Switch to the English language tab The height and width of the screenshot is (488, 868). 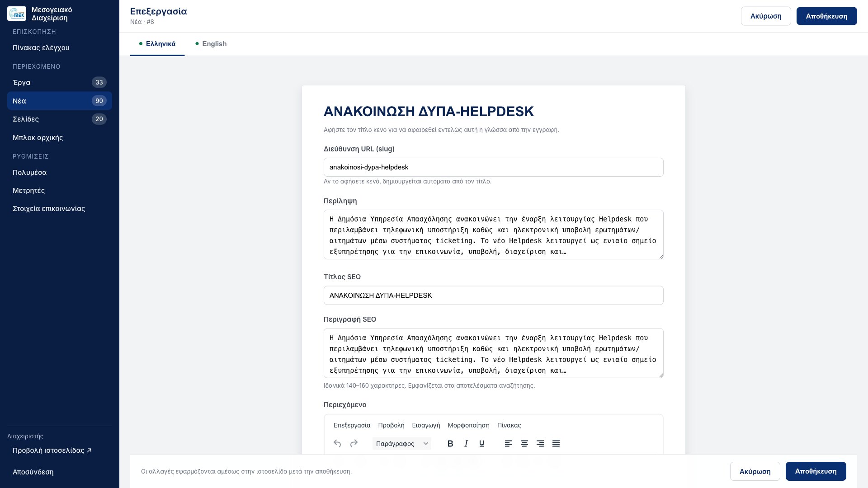tap(211, 44)
